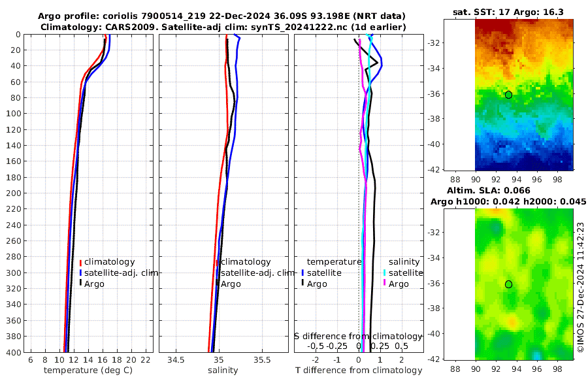Click the depth axis tick label '100'
588x379 pixels.
pyautogui.click(x=13, y=113)
